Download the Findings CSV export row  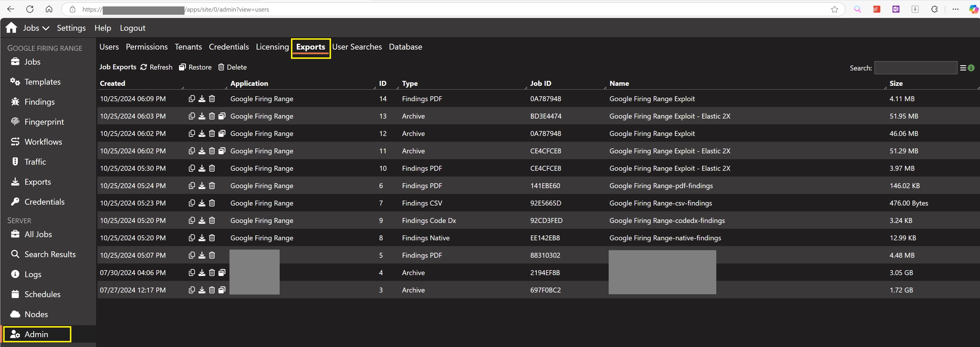202,203
